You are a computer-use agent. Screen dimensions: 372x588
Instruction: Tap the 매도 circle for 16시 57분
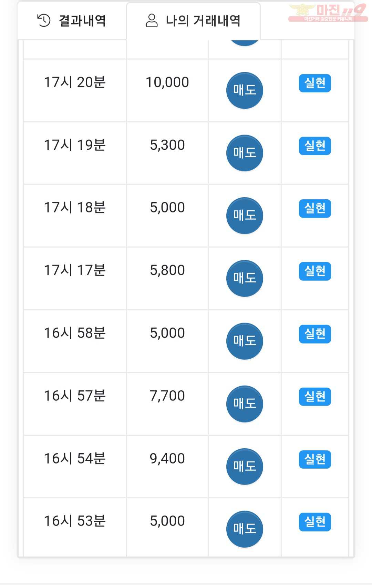click(245, 404)
